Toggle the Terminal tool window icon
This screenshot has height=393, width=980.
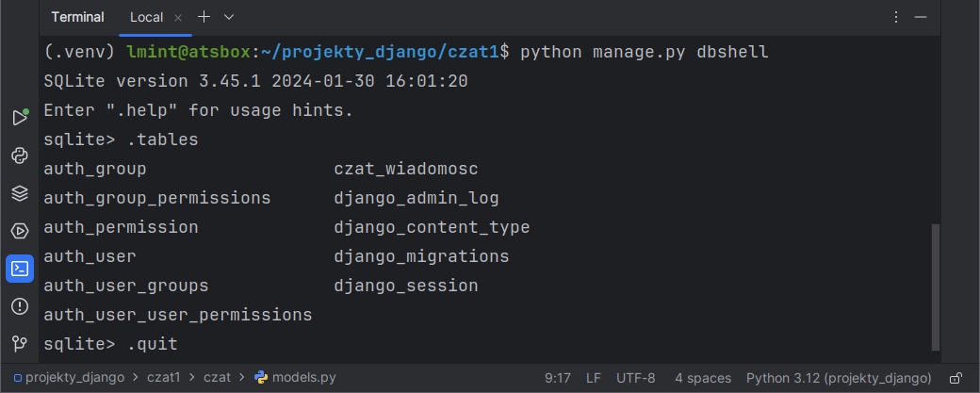coord(20,269)
